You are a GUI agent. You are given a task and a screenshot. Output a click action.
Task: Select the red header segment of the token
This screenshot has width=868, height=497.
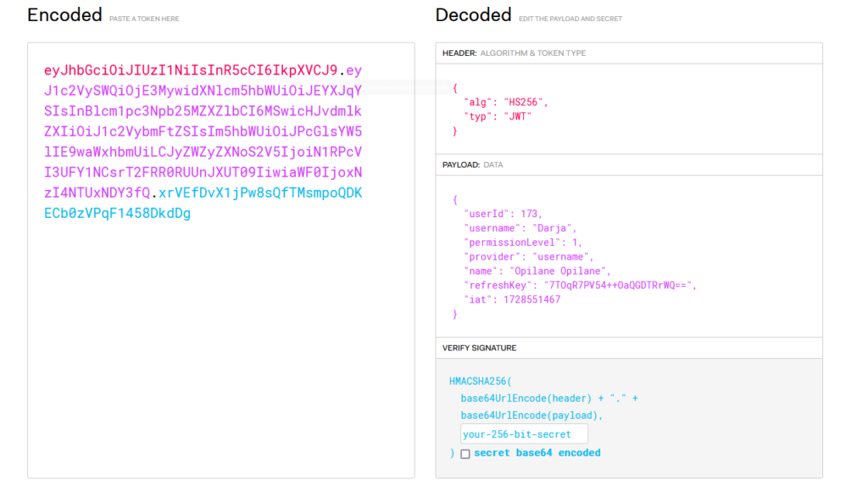coord(191,70)
